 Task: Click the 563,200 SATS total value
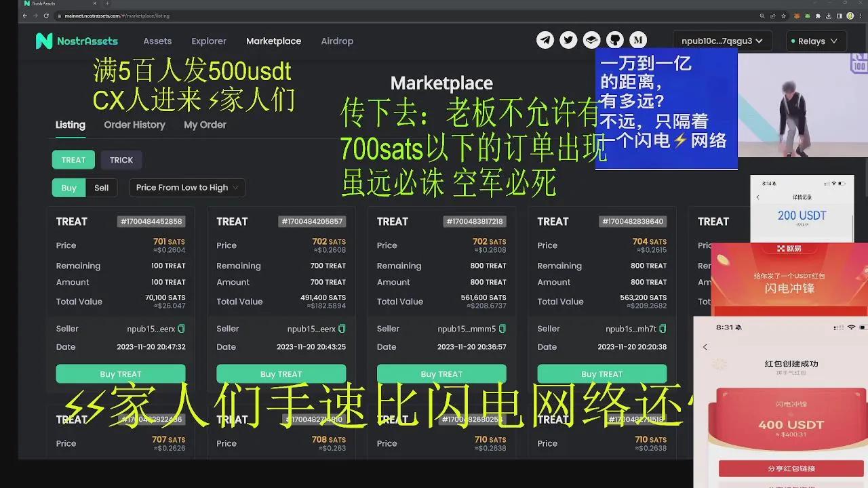coord(644,298)
